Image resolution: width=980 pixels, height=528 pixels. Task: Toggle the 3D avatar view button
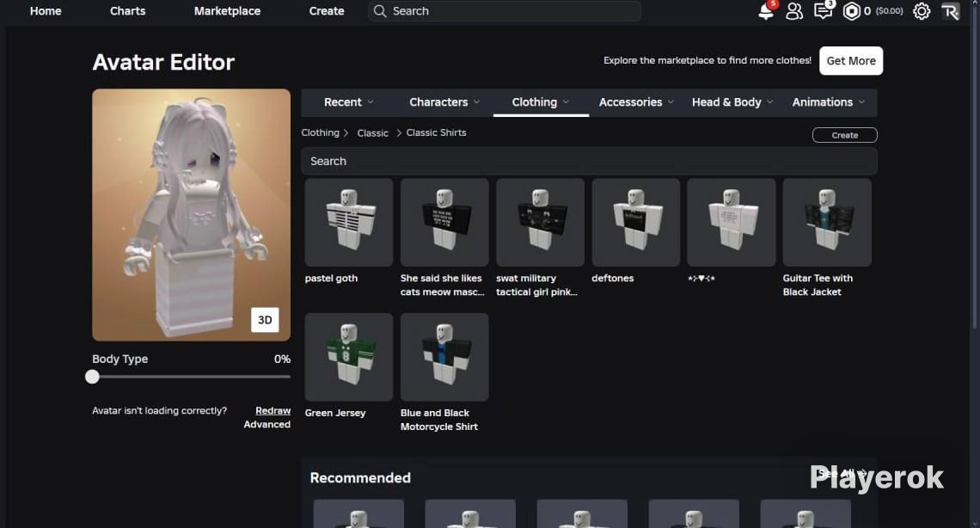click(x=265, y=320)
